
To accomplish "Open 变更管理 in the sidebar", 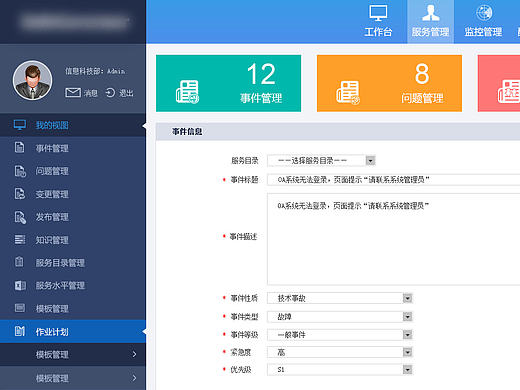I will (73, 194).
